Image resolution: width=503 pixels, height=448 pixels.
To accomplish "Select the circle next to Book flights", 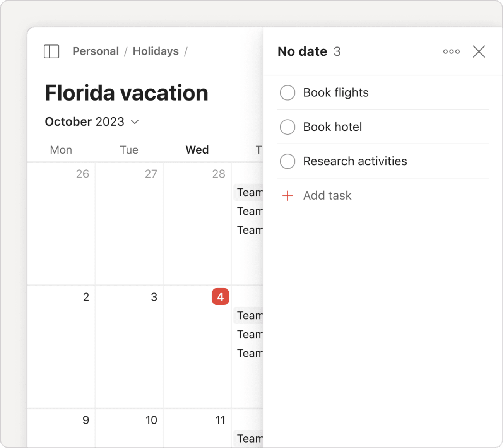I will (287, 93).
